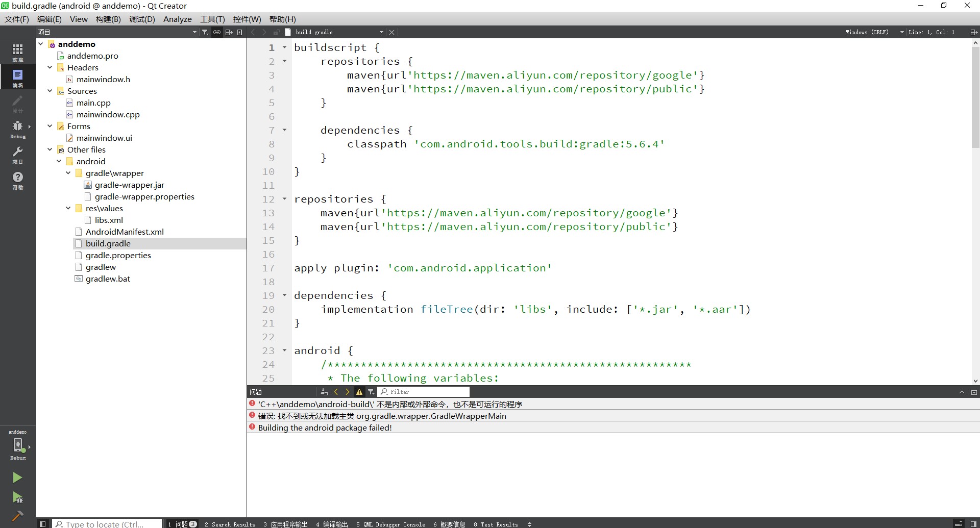
Task: Switch to 1 问题 issues tab
Action: point(182,524)
